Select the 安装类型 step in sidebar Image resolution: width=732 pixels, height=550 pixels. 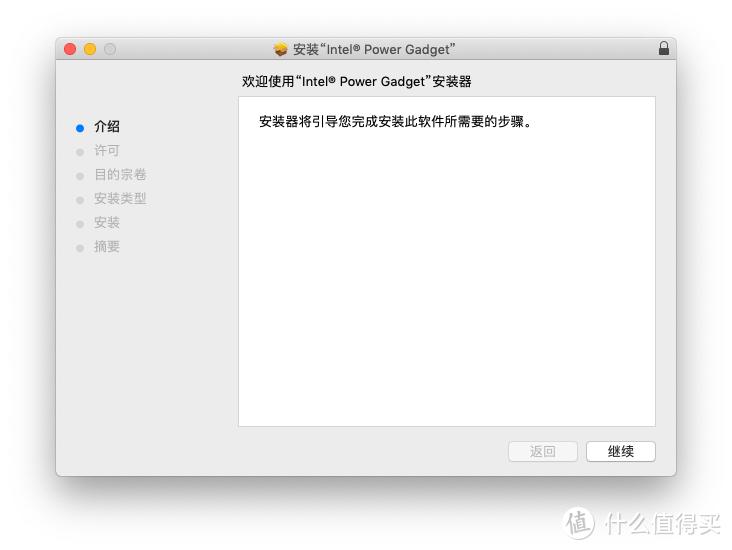tap(120, 198)
